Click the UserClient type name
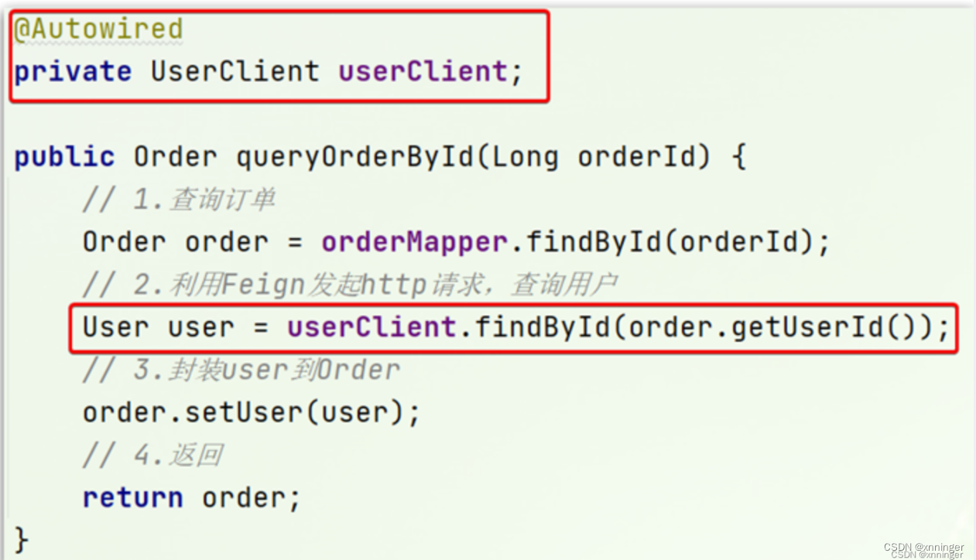The width and height of the screenshot is (976, 560). pyautogui.click(x=235, y=71)
